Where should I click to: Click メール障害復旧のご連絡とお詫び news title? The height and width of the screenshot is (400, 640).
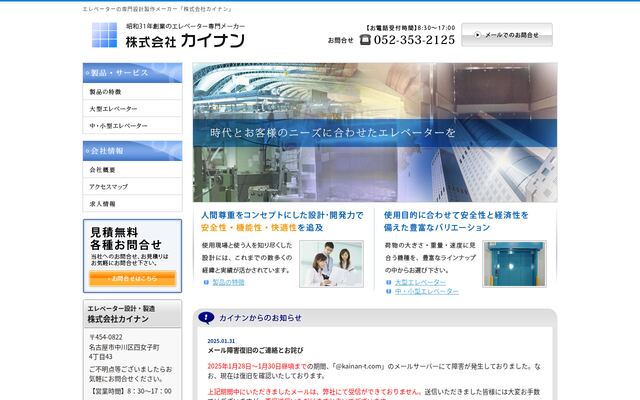tap(256, 350)
